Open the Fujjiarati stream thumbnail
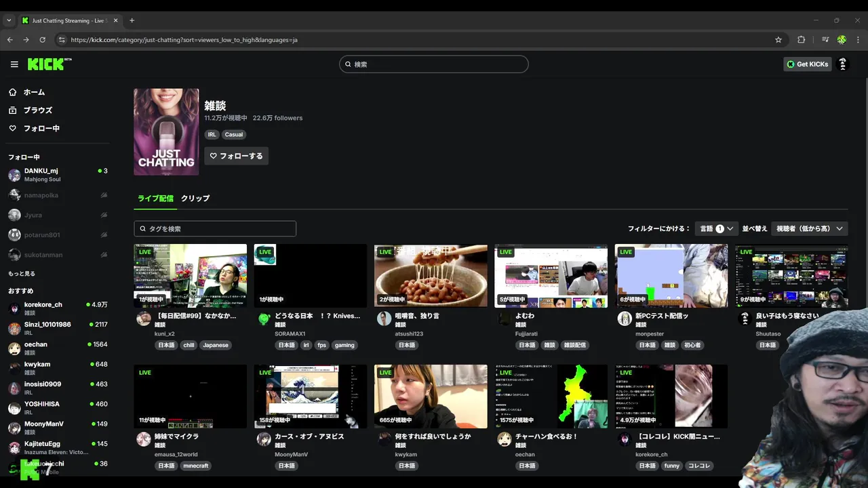Viewport: 868px width, 488px height. point(551,276)
